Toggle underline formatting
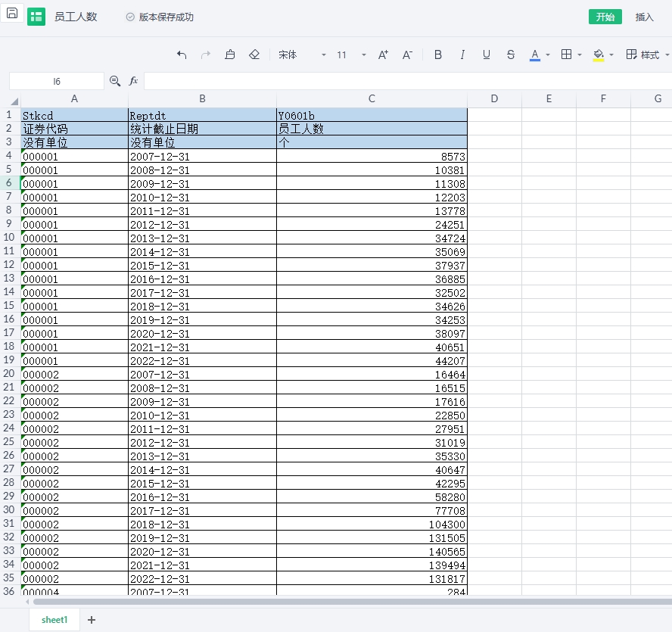Screen dimensions: 672x632 (x=487, y=54)
